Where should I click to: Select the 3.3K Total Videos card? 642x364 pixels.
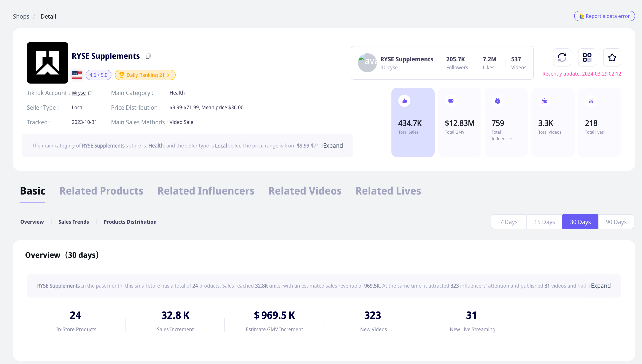553,122
